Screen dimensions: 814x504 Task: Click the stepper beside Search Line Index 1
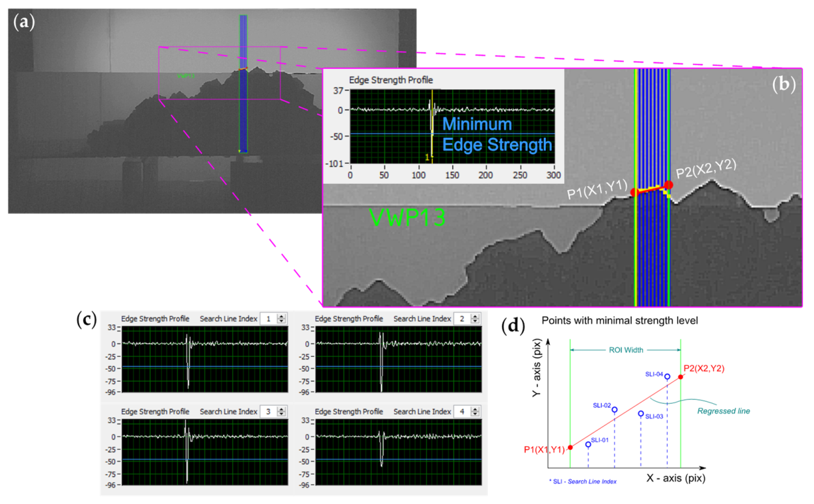[281, 319]
